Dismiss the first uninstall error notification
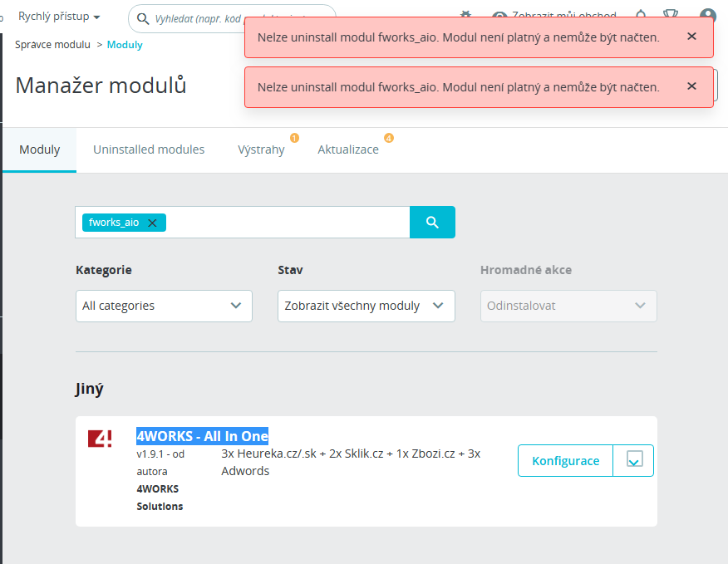The image size is (728, 564). [x=691, y=37]
